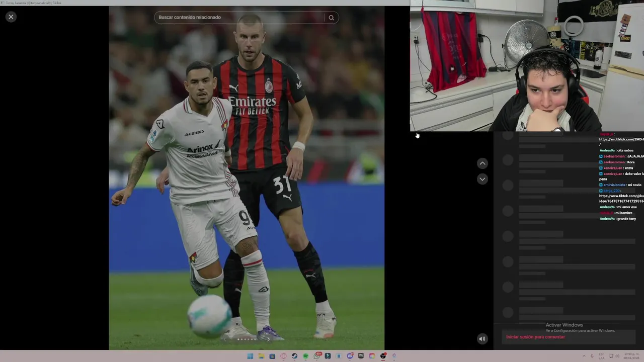Click the 'mi amor ese' chat message
Screen dimensions: 644x362
627,207
